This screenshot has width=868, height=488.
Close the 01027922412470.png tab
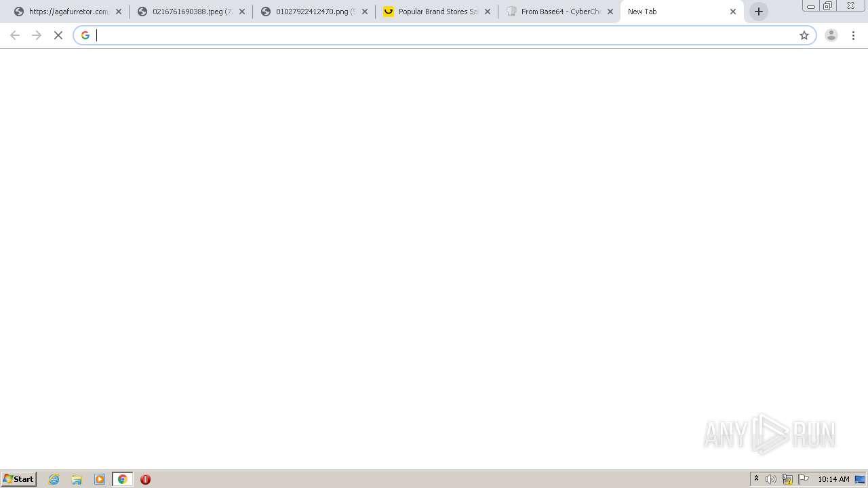(x=365, y=12)
